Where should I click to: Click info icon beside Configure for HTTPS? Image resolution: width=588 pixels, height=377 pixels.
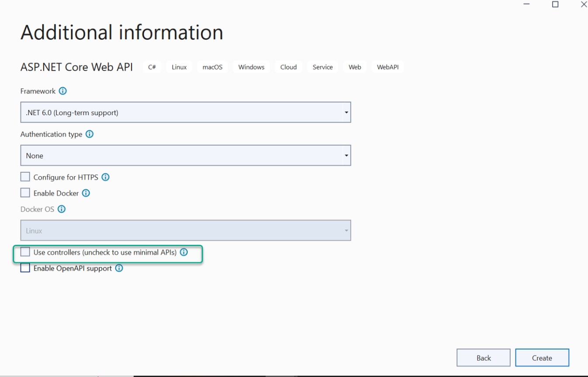point(105,177)
